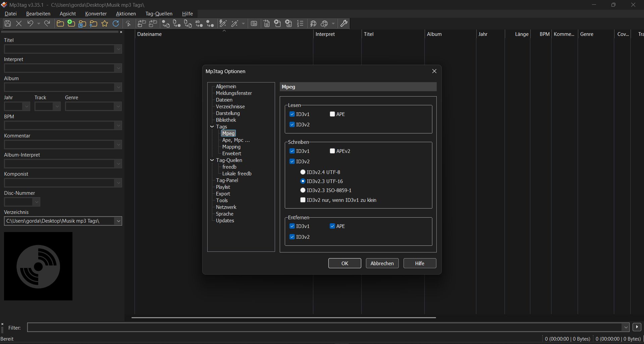Collapse the Tags tree node arrow
644x344 pixels.
tap(212, 127)
